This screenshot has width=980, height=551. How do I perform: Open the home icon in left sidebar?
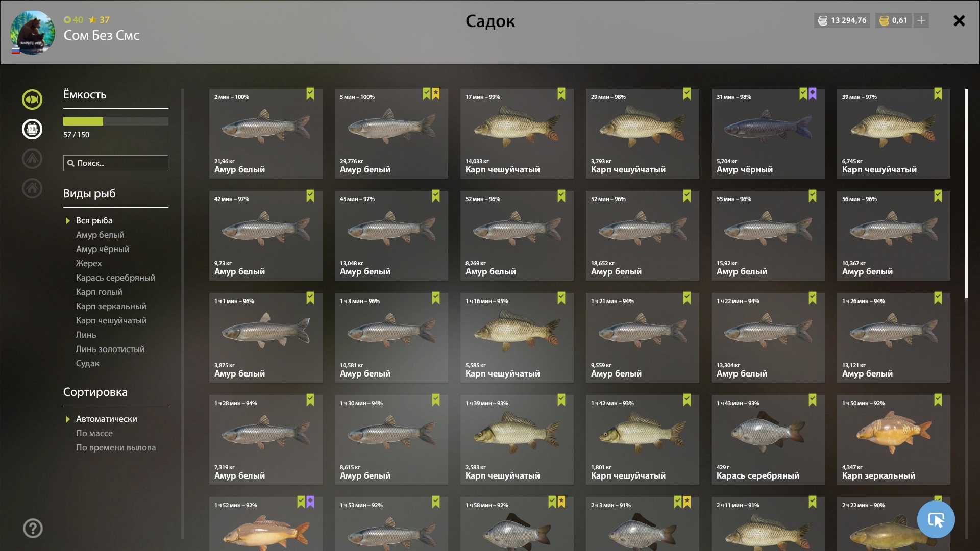coord(32,188)
